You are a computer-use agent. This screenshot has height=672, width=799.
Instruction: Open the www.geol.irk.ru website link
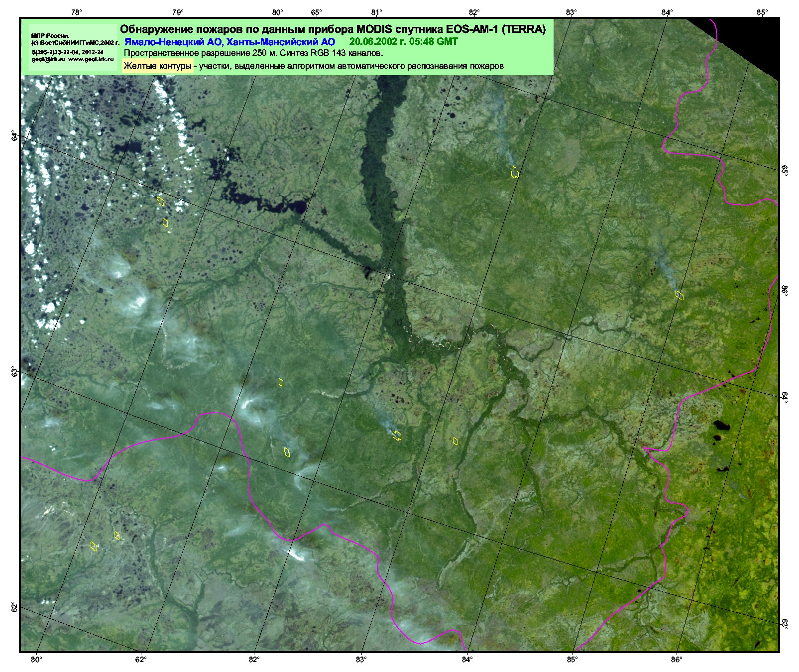[91, 59]
